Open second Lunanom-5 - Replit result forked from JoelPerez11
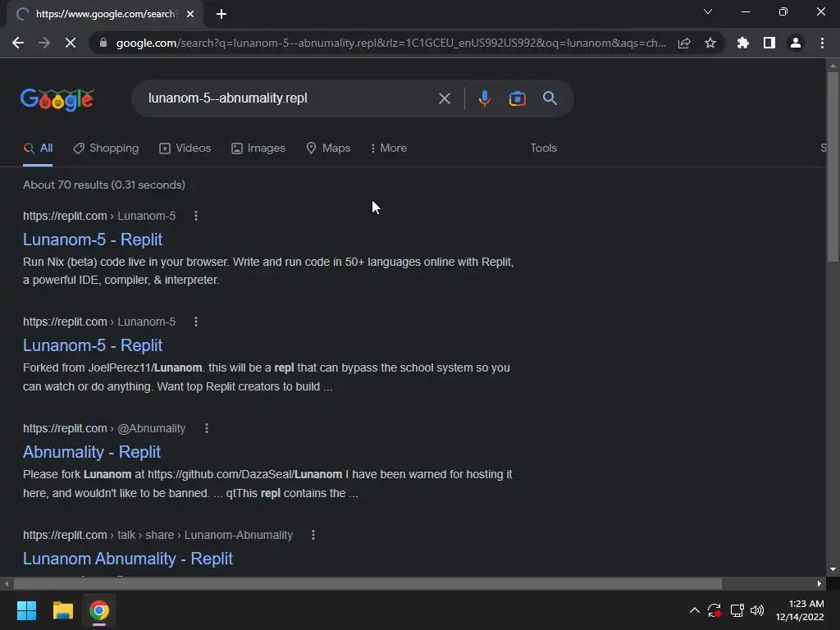 coord(92,345)
